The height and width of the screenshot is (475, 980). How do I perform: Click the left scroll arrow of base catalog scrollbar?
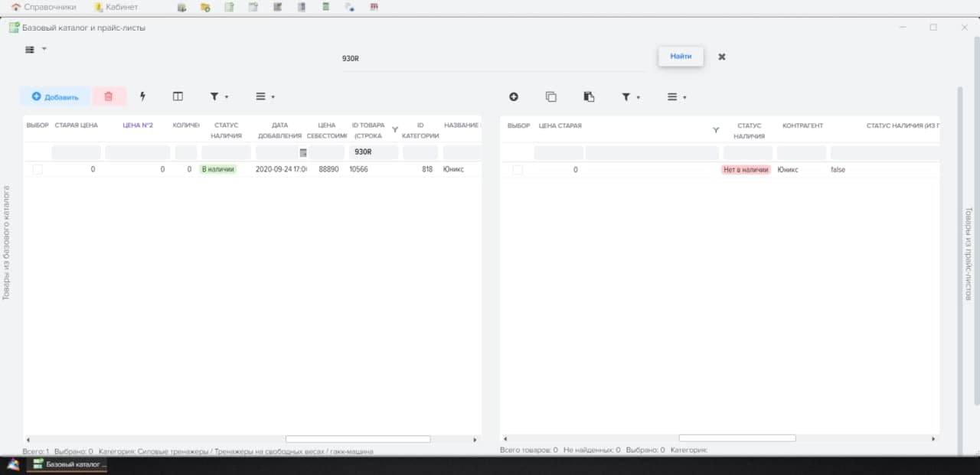pos(28,440)
